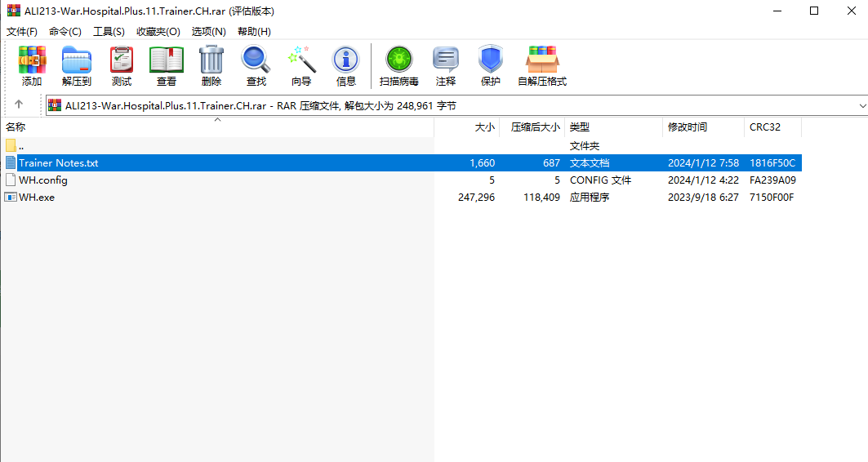Click the 扫描病毒 (Virus scan) icon
The width and height of the screenshot is (868, 462).
(x=399, y=60)
